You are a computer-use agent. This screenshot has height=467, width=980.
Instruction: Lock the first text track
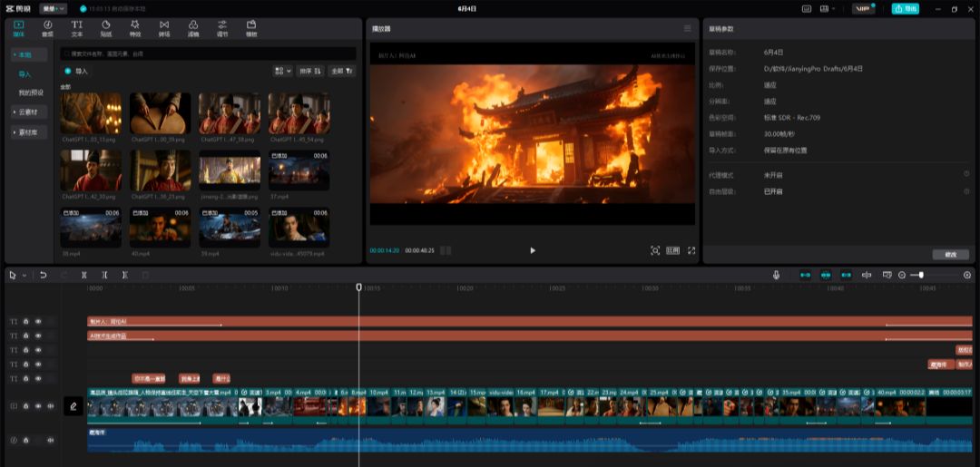click(26, 322)
